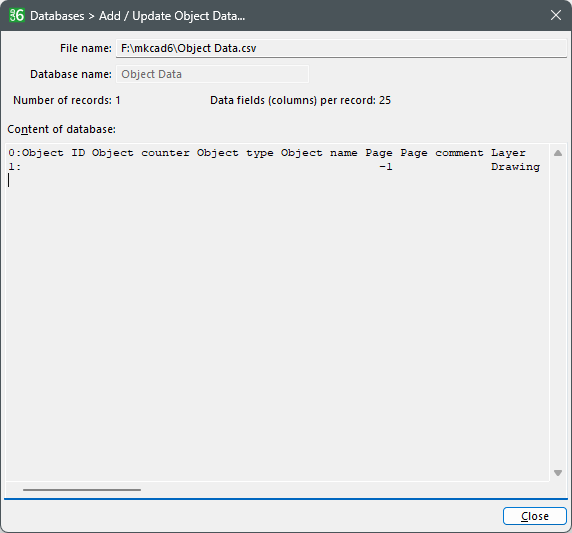Click the Database name field
The image size is (572, 533).
pos(212,74)
